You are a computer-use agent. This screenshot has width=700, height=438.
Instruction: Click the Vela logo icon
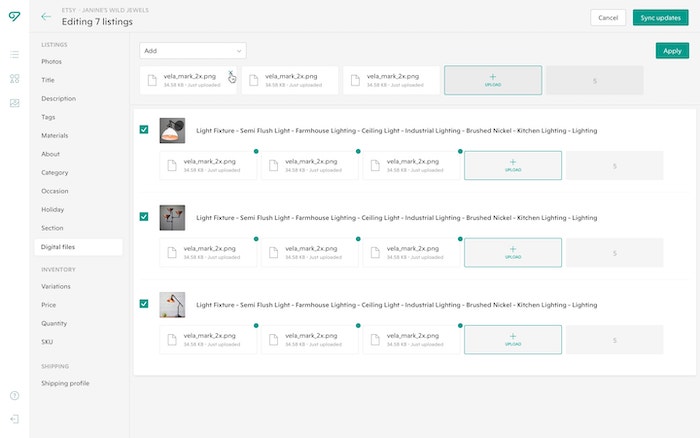coord(14,17)
